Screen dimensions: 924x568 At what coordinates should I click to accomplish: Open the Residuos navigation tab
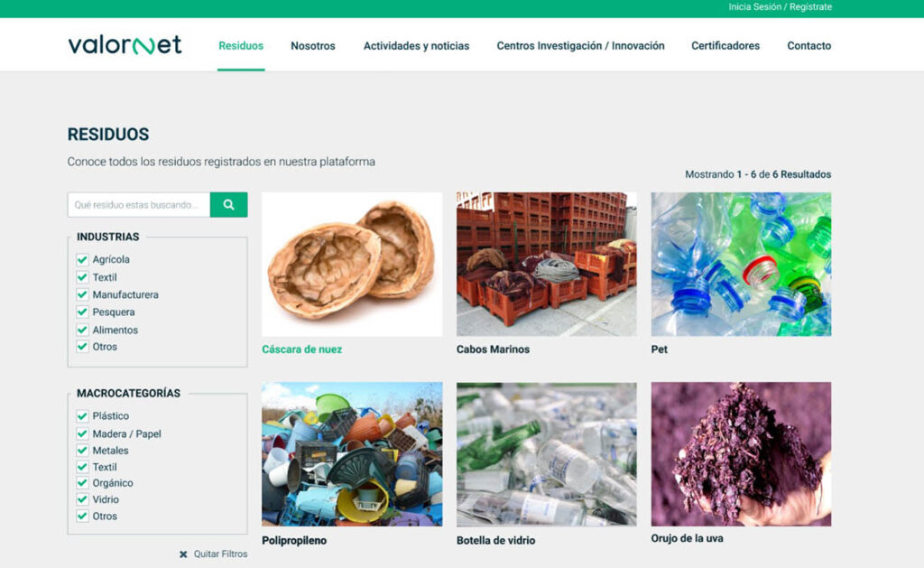pos(241,46)
